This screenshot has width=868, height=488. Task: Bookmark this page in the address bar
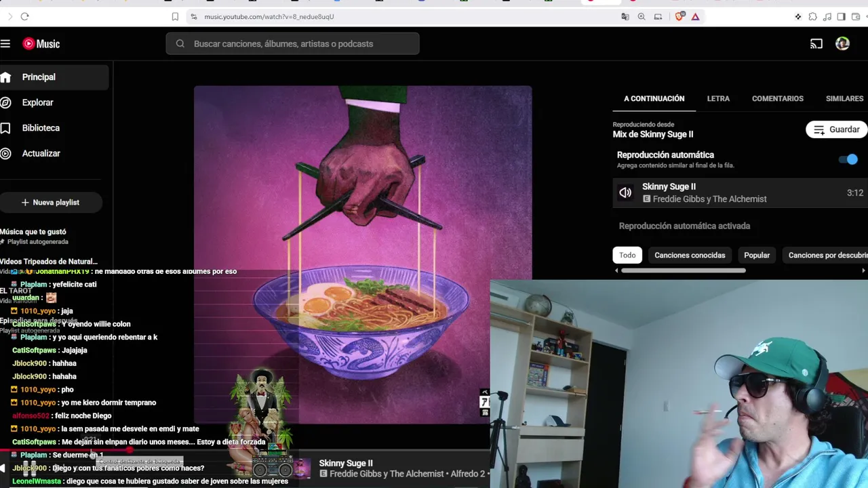coord(175,16)
